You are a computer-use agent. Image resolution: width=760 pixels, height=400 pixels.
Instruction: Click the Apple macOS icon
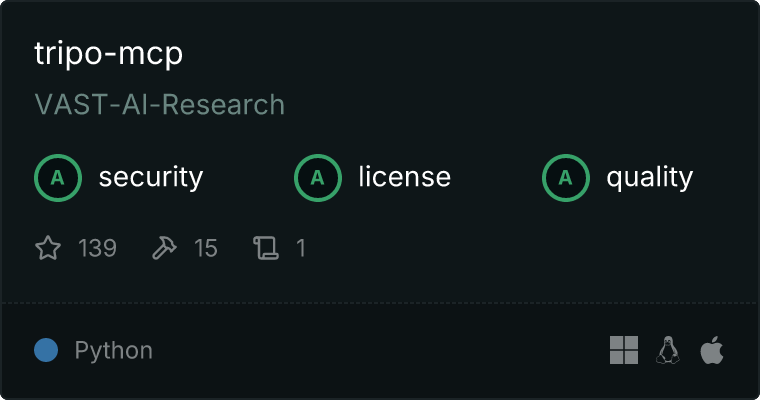pos(712,350)
